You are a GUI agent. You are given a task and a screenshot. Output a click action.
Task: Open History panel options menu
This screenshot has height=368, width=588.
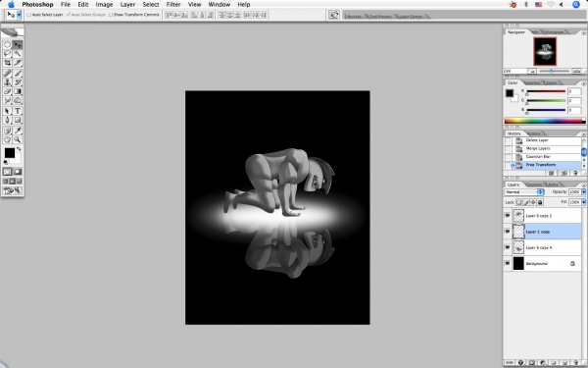583,134
